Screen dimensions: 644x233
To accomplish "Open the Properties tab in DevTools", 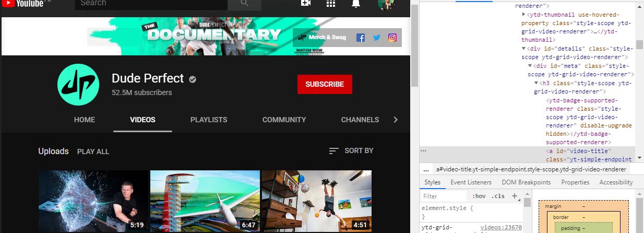I will point(575,182).
